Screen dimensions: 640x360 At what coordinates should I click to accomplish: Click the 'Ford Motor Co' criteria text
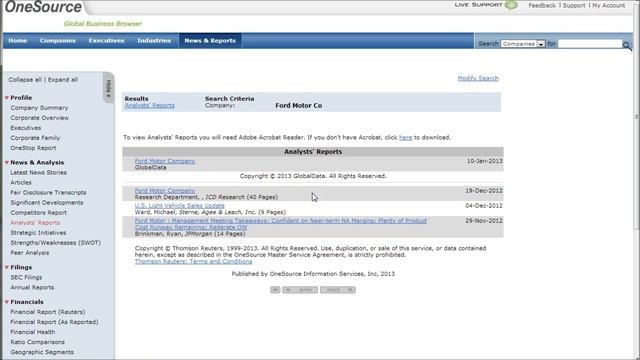(x=298, y=105)
